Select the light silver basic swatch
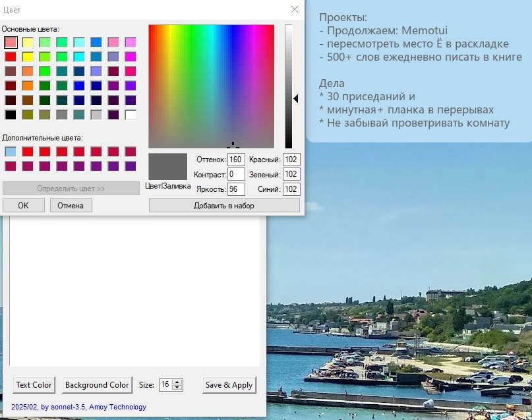Screen dimensions: 532x420 point(96,115)
